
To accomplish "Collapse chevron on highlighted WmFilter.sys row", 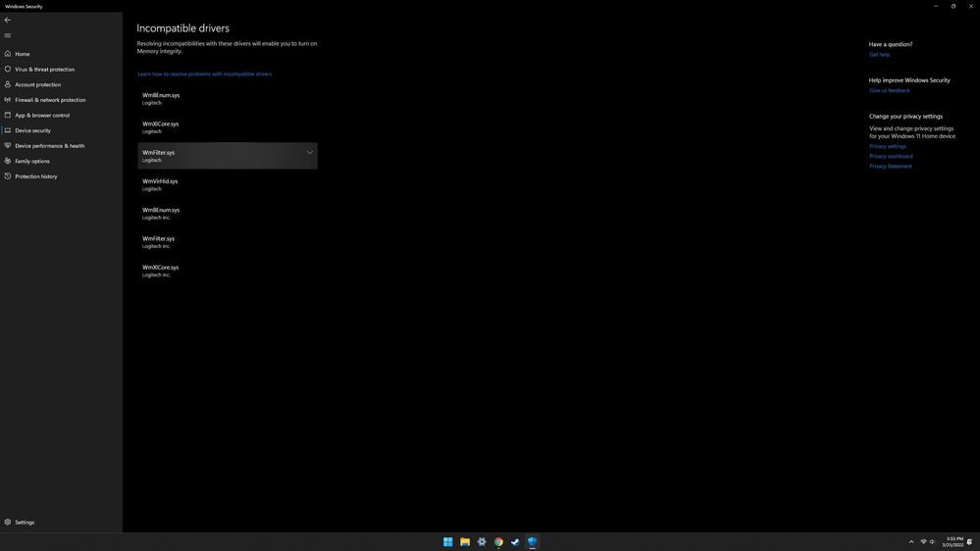I will click(x=309, y=152).
